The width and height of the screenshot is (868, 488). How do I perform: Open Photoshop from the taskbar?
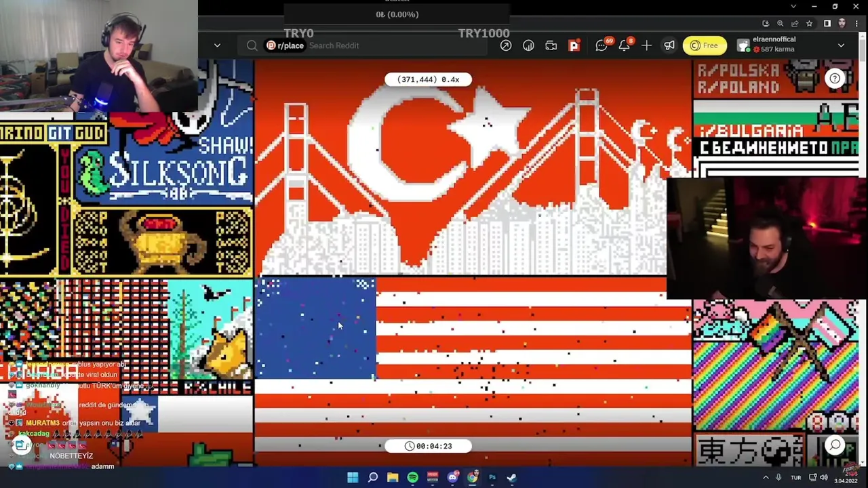(492, 477)
